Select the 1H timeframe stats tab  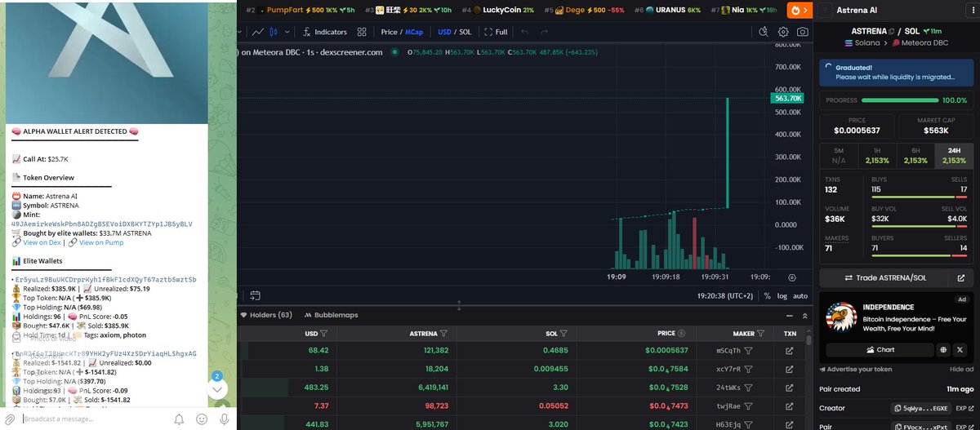877,155
